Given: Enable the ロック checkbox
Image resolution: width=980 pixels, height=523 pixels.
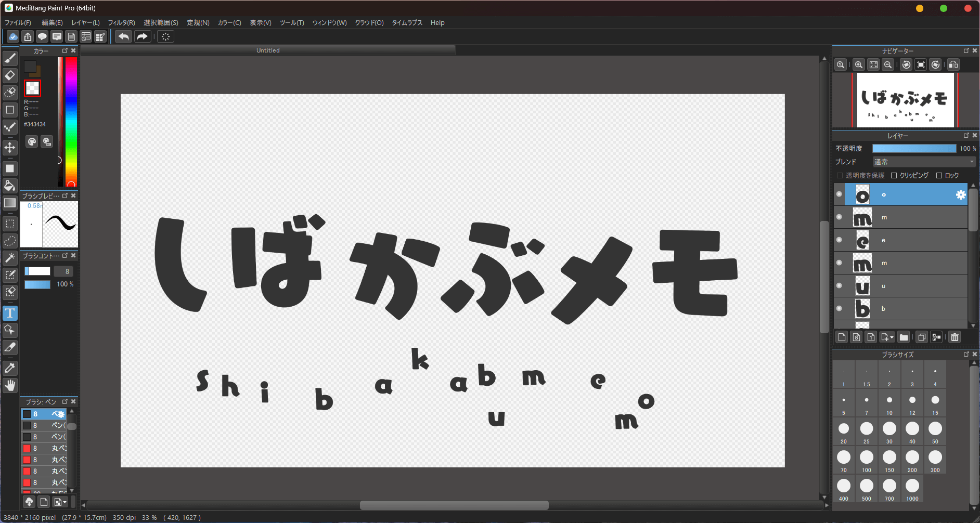Looking at the screenshot, I should click(x=939, y=176).
